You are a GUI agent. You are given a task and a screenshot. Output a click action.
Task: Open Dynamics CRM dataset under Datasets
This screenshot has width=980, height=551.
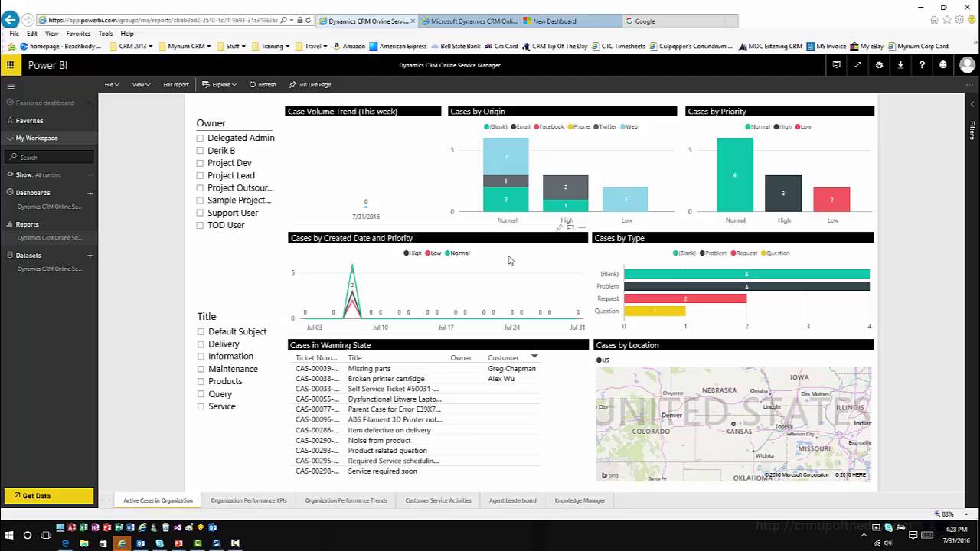(50, 269)
